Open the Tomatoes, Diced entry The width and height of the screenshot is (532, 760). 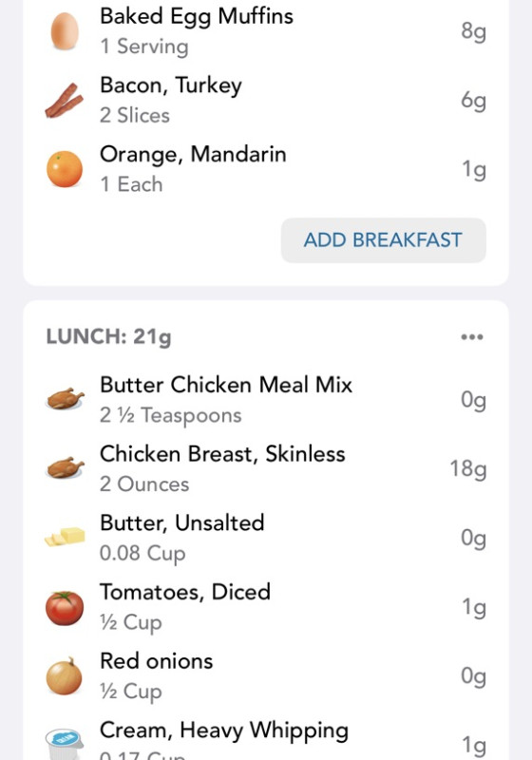(266, 607)
